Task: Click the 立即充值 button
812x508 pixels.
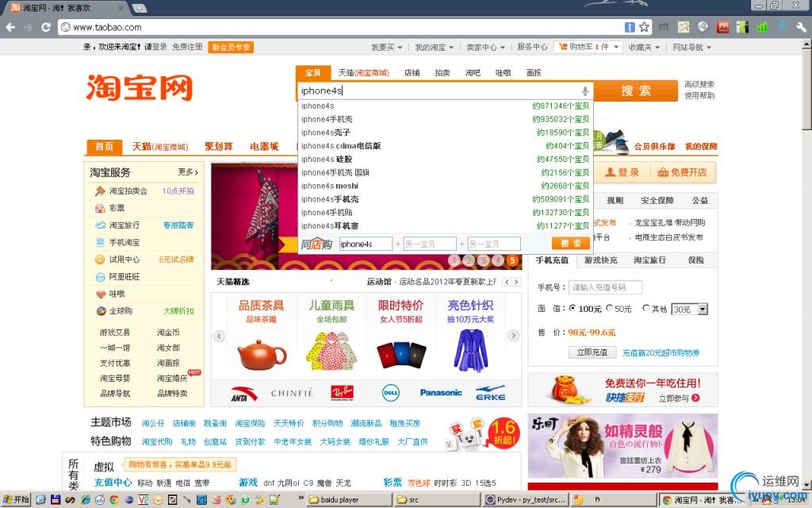Action: pyautogui.click(x=592, y=352)
